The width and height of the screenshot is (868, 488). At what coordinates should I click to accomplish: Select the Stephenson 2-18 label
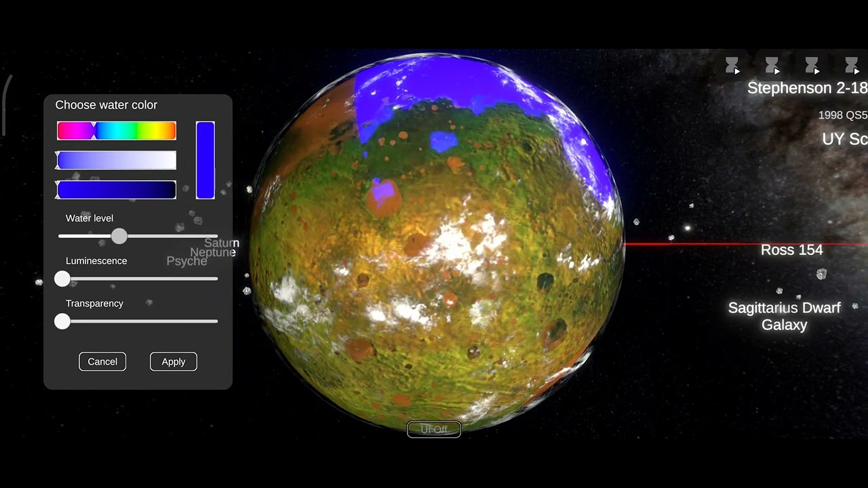pos(807,88)
